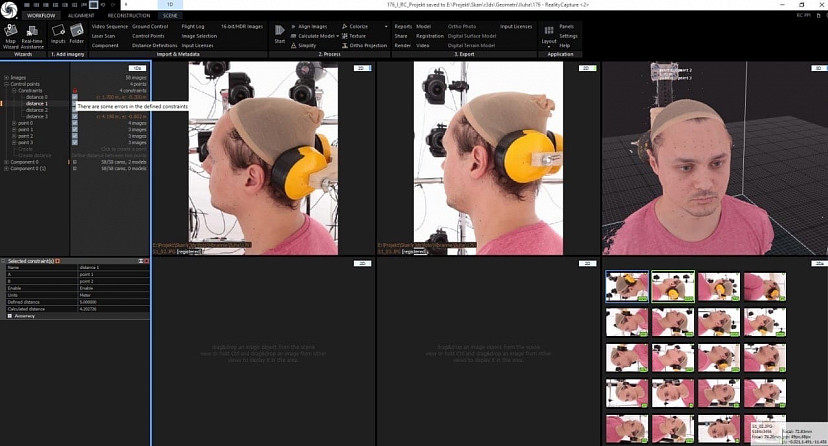The height and width of the screenshot is (446, 828).
Task: Click the orange icon next to Selected constraint(s) title
Action: click(x=58, y=261)
